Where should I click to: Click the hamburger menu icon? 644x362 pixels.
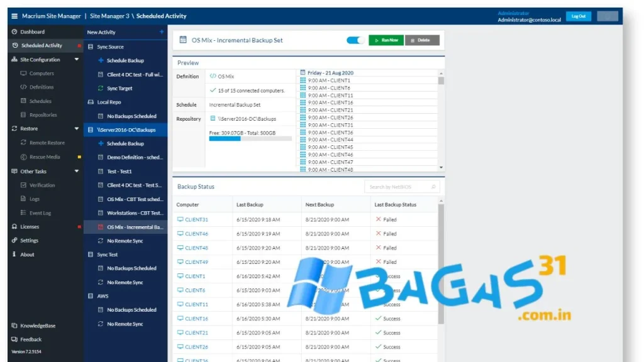(x=14, y=16)
